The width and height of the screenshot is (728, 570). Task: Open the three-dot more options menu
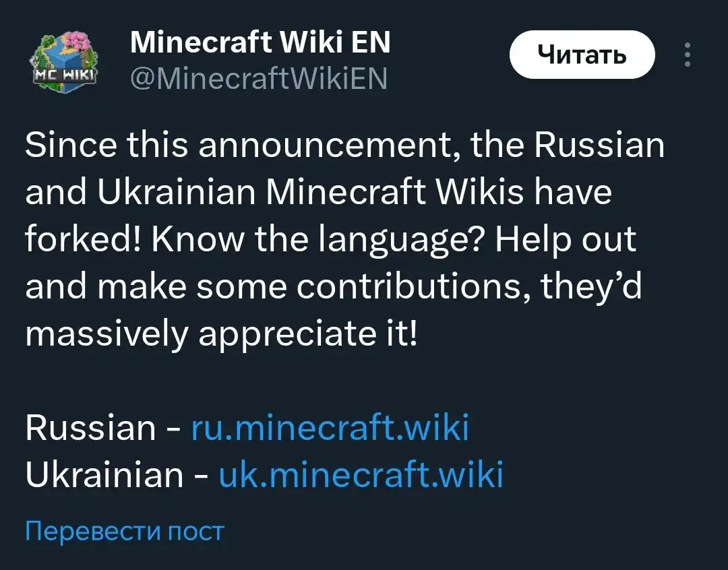click(x=688, y=55)
